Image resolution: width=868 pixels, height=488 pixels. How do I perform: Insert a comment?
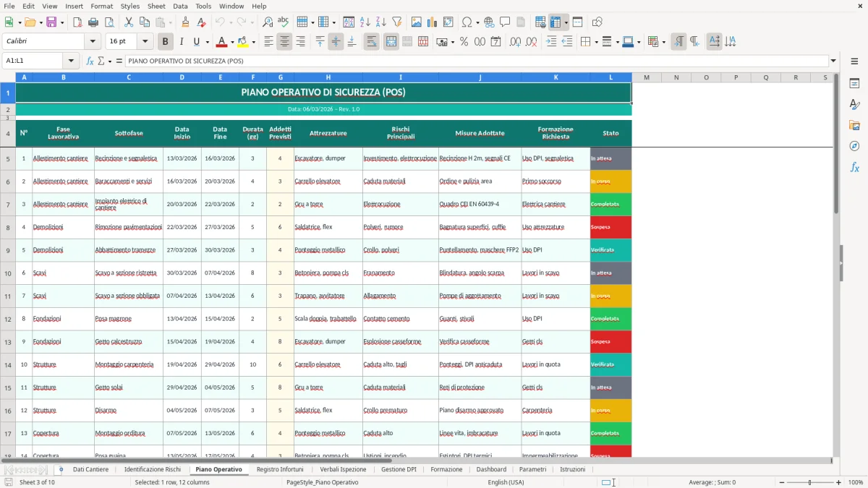point(505,22)
